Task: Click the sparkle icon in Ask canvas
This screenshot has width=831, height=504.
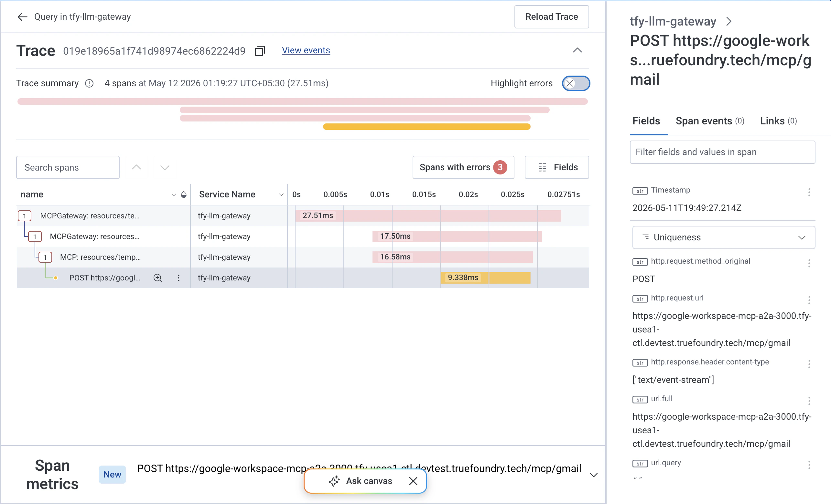Action: click(x=334, y=481)
